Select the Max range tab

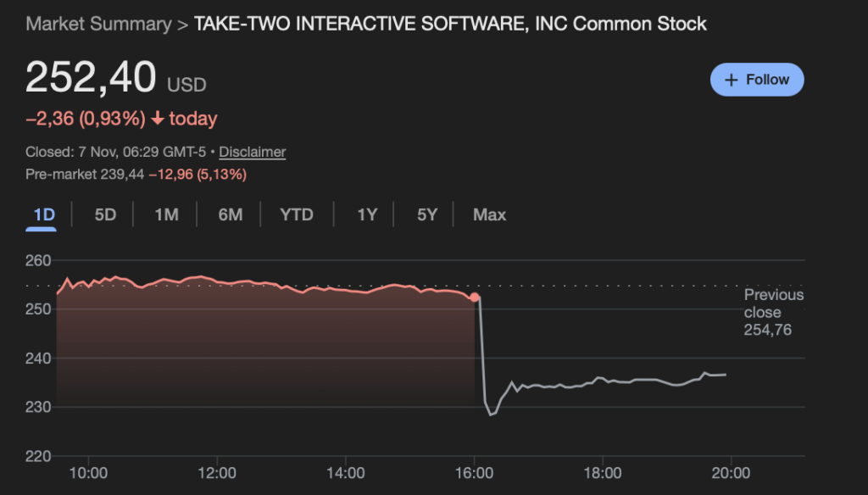click(x=490, y=214)
